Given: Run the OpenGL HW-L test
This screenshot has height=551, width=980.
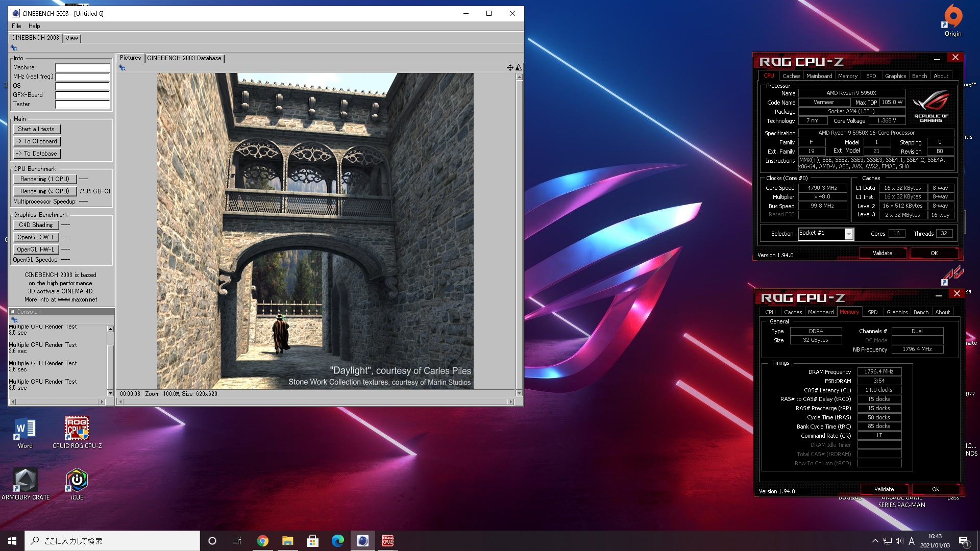Looking at the screenshot, I should point(36,249).
